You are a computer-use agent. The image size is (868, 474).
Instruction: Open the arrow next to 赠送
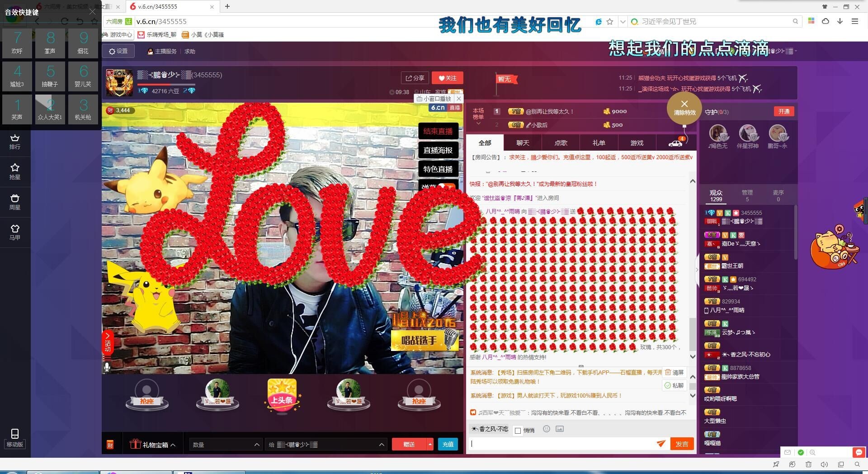430,444
